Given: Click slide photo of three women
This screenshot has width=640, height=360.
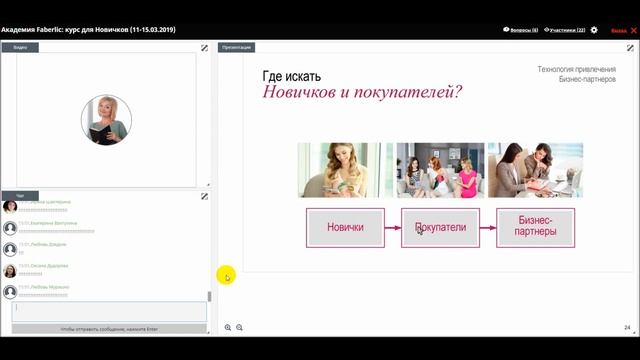Looking at the screenshot, I should [440, 170].
